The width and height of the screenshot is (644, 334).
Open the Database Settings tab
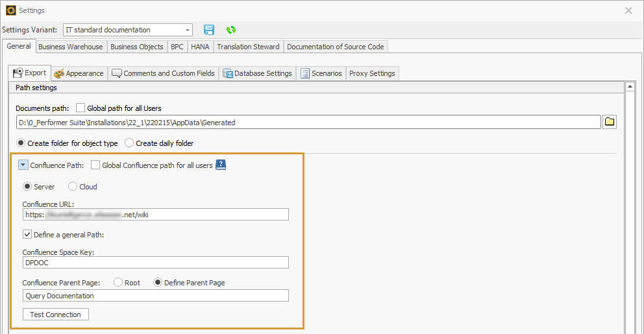(x=258, y=73)
